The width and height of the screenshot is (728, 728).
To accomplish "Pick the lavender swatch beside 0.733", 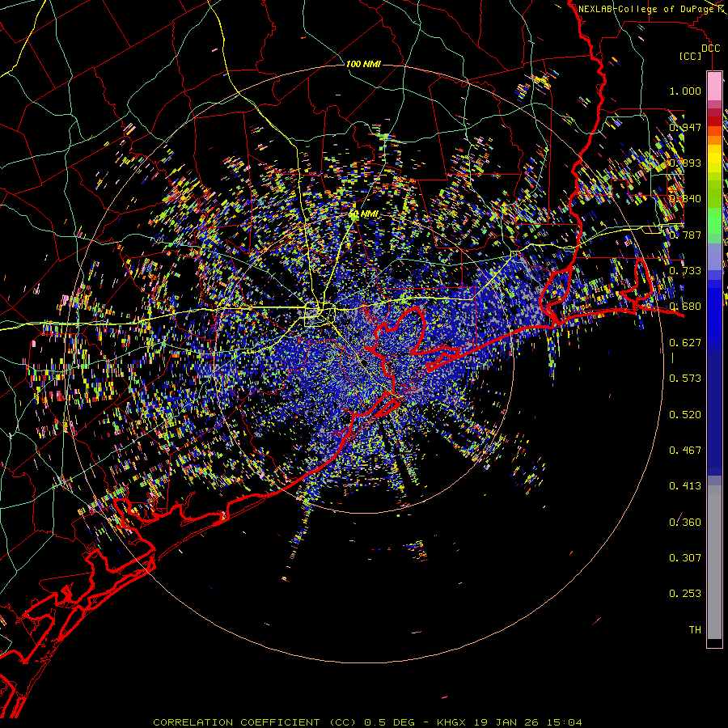I will [714, 256].
